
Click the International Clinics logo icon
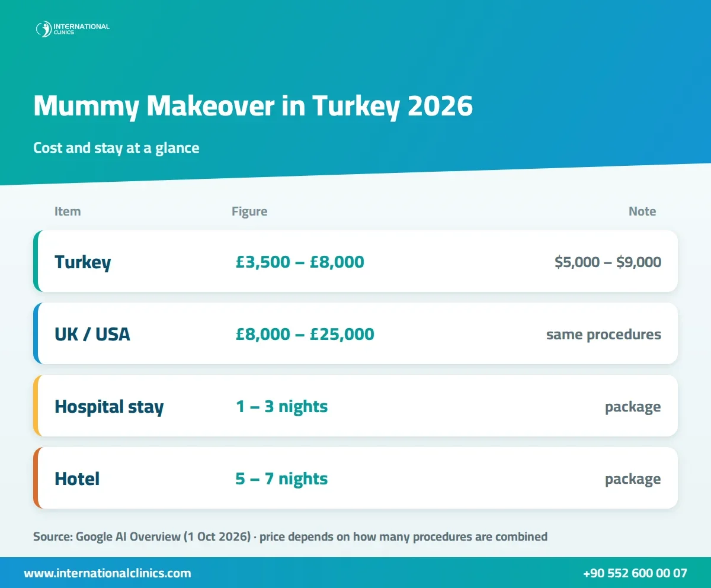pyautogui.click(x=43, y=29)
